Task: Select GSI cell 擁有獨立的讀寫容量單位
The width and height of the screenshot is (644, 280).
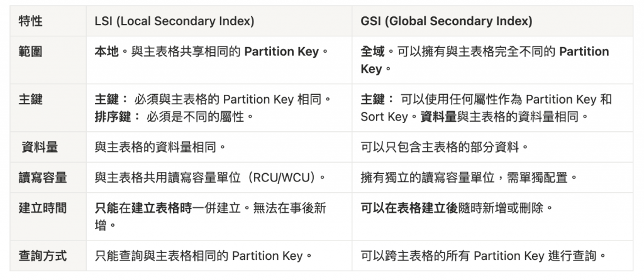Action: click(492, 178)
